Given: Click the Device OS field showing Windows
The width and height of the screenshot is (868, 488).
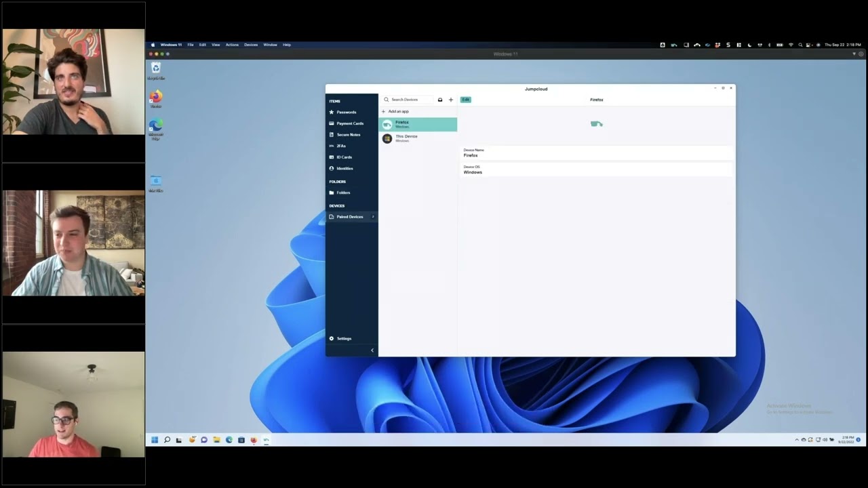Looking at the screenshot, I should 597,169.
